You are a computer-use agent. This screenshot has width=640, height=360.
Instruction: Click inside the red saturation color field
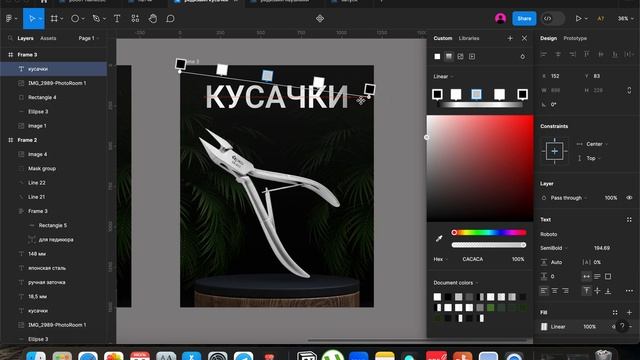pos(480,168)
